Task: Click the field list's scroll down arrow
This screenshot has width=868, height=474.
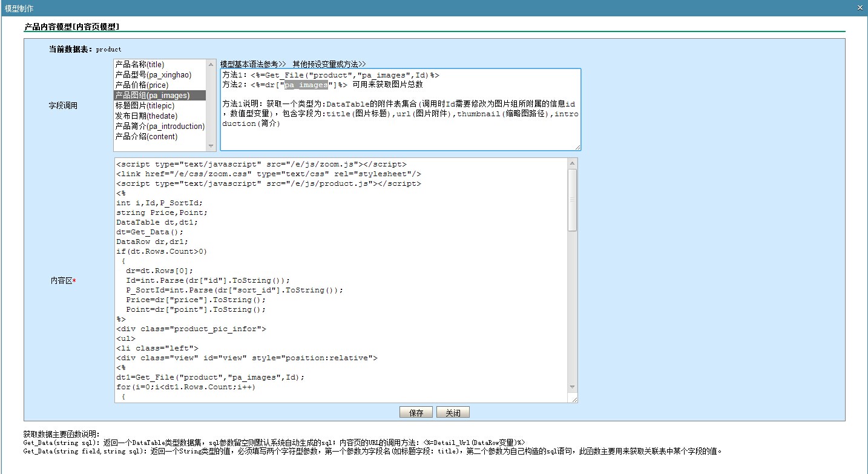Action: click(x=211, y=146)
